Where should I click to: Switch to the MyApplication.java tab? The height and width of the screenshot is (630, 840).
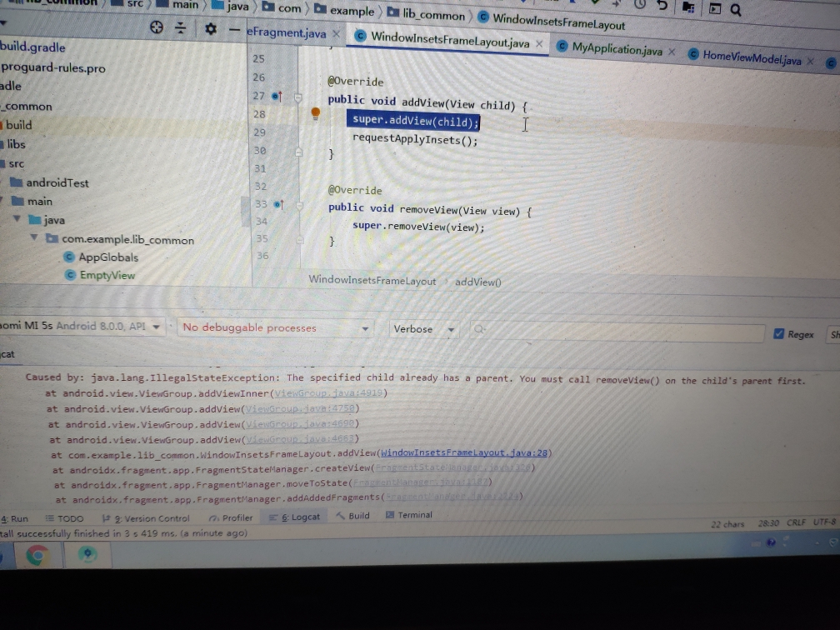point(617,49)
